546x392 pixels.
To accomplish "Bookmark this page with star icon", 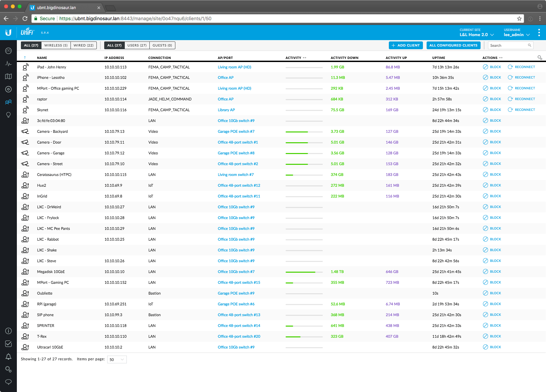I will pos(519,19).
